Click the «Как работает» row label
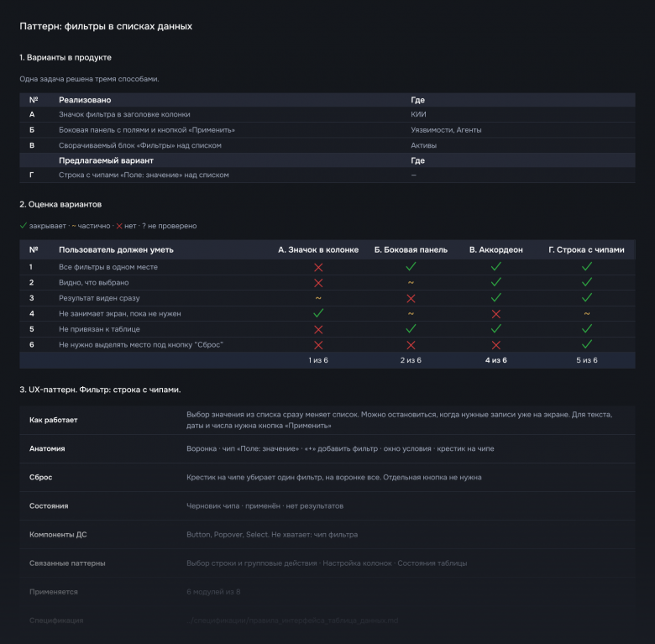Image resolution: width=655 pixels, height=644 pixels. [x=54, y=420]
